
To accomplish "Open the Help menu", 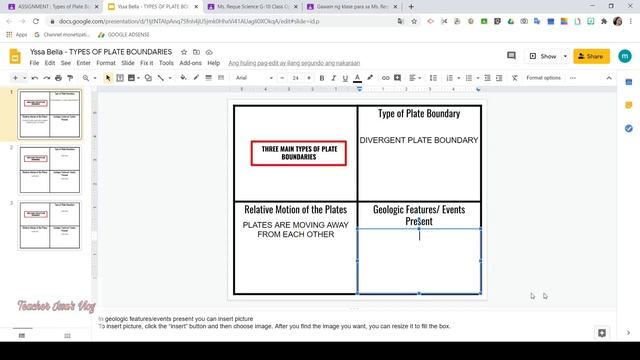I will tap(213, 63).
